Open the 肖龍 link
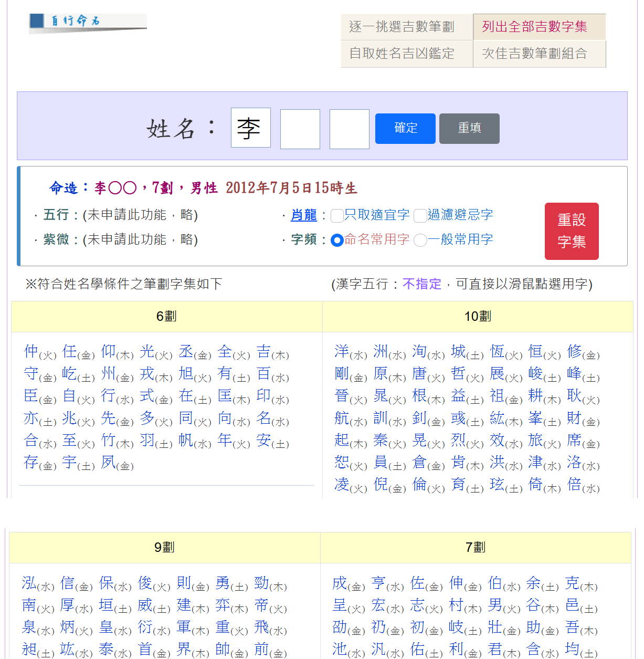 (x=304, y=215)
